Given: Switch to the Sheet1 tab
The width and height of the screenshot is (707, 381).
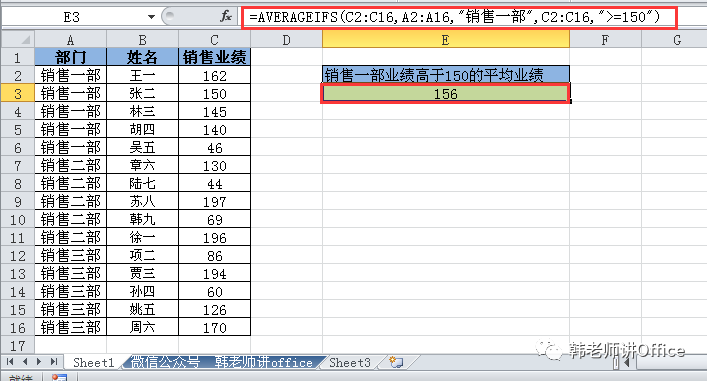Looking at the screenshot, I should [x=94, y=362].
